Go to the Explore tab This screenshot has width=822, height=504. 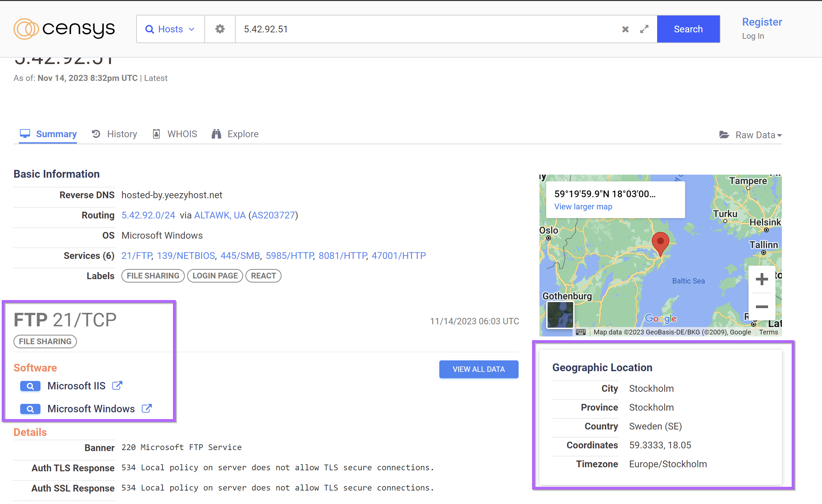coord(235,134)
